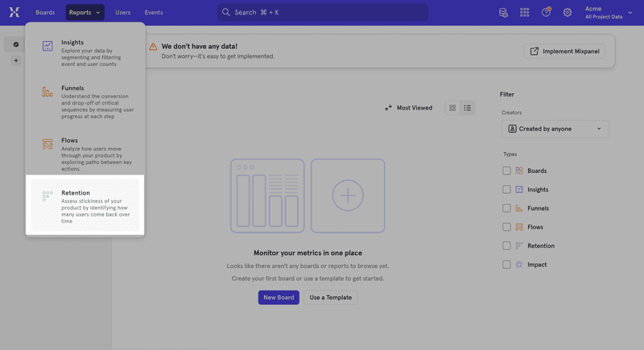Image resolution: width=644 pixels, height=350 pixels.
Task: Check the Boards type filter
Action: (506, 171)
